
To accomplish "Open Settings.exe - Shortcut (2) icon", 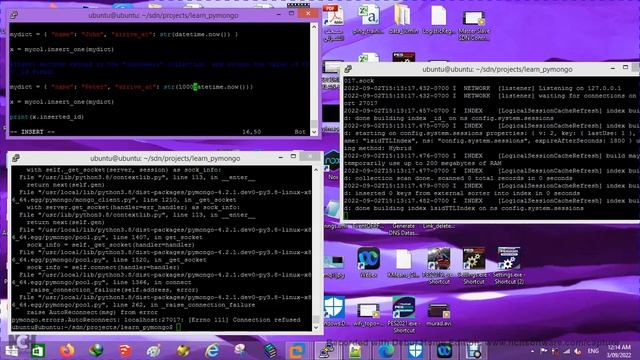I will [x=509, y=265].
